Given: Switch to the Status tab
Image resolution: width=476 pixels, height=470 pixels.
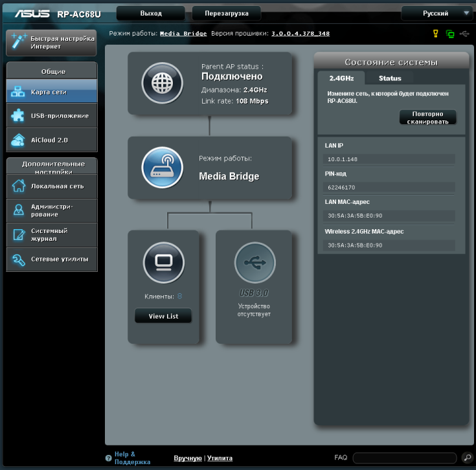Looking at the screenshot, I should click(x=390, y=78).
